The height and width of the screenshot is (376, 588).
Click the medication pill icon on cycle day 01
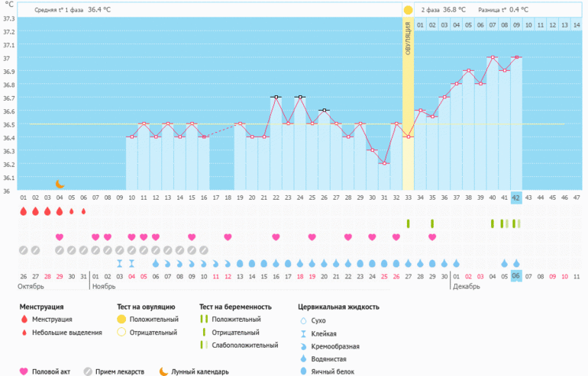23,250
